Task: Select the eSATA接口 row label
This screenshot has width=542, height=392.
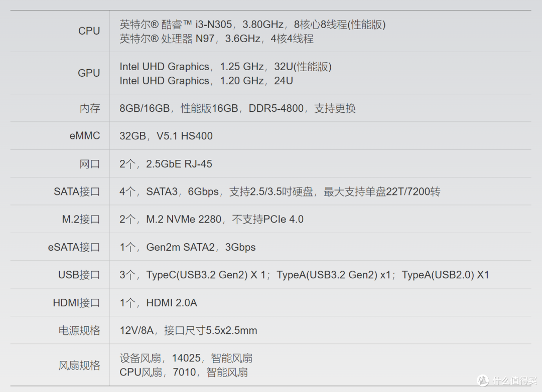Action: pyautogui.click(x=74, y=247)
